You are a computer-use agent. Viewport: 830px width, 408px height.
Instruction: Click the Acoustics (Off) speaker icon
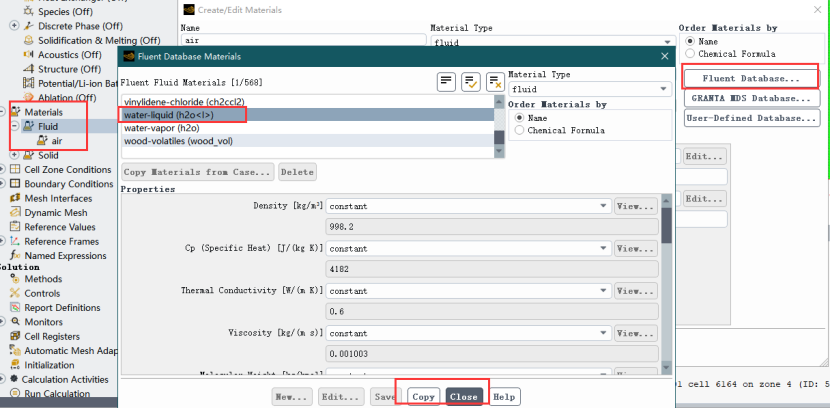29,55
